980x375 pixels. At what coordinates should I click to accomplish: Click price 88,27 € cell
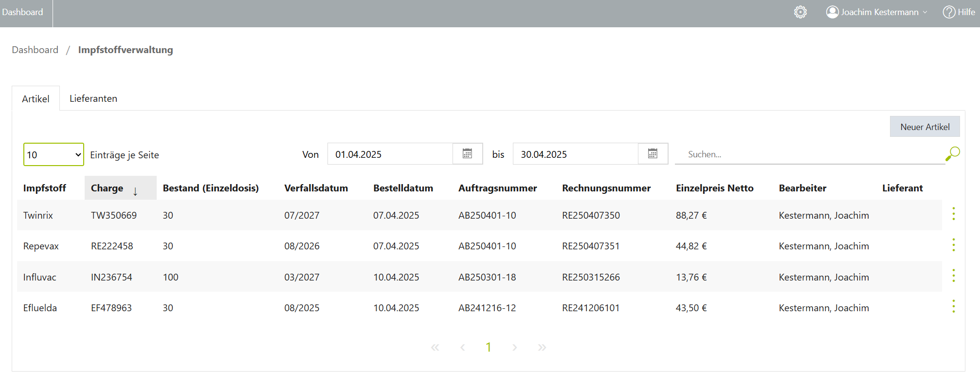pos(691,215)
